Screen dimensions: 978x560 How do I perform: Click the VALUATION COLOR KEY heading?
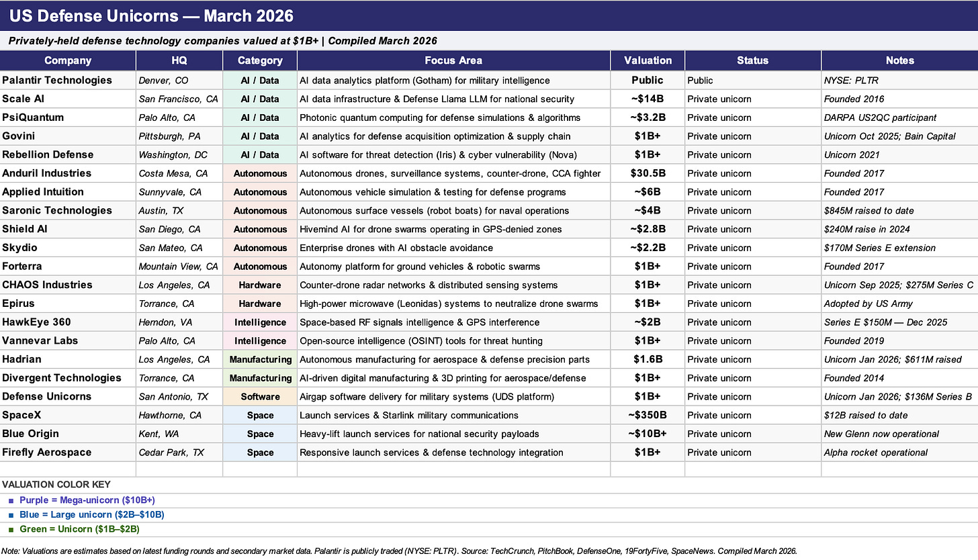(56, 485)
